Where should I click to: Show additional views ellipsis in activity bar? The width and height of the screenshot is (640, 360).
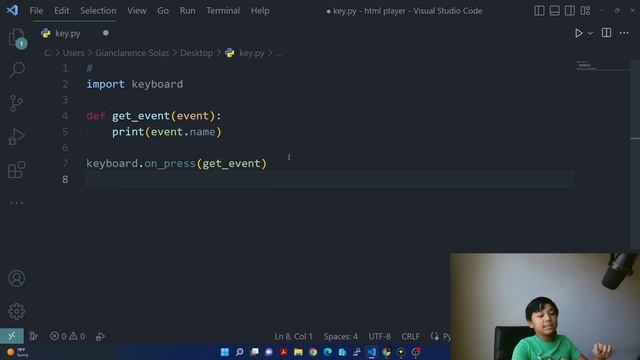tap(16, 203)
